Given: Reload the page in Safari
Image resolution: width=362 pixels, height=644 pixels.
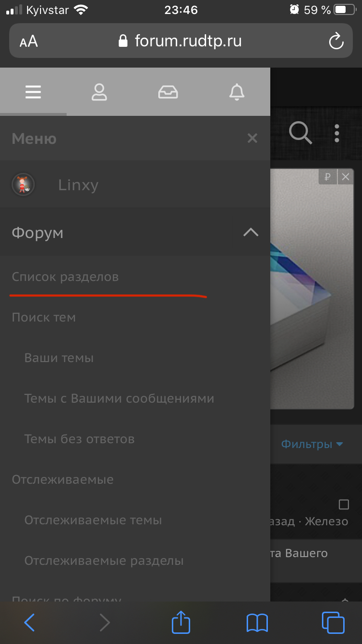Looking at the screenshot, I should 336,41.
